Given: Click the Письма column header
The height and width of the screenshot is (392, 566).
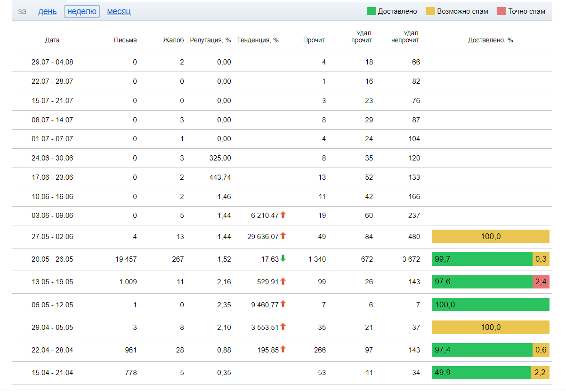Looking at the screenshot, I should point(125,40).
